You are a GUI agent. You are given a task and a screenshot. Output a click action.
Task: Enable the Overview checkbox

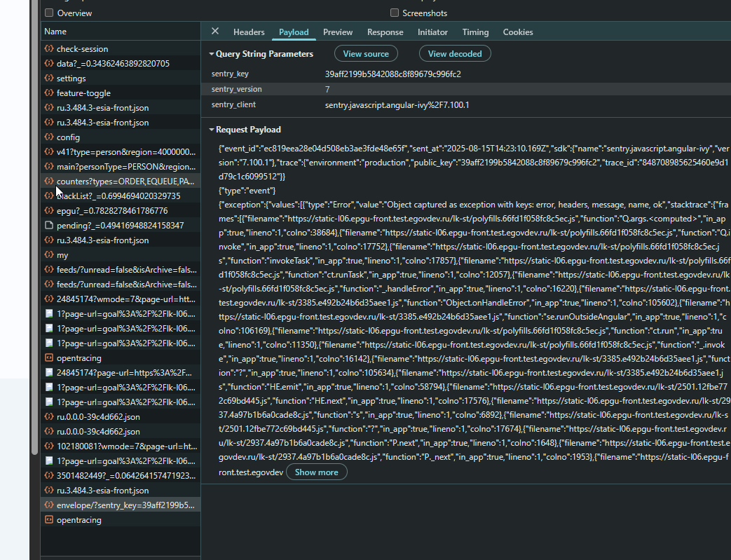tap(49, 13)
